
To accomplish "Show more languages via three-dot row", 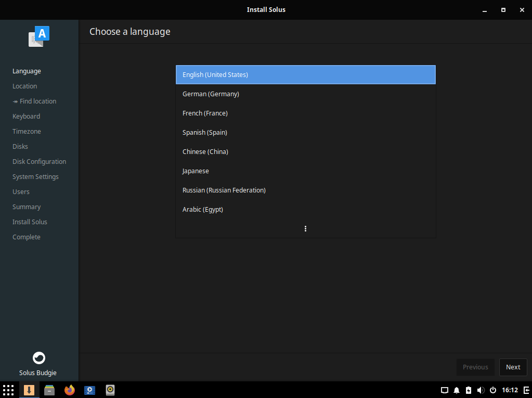I will (x=305, y=229).
